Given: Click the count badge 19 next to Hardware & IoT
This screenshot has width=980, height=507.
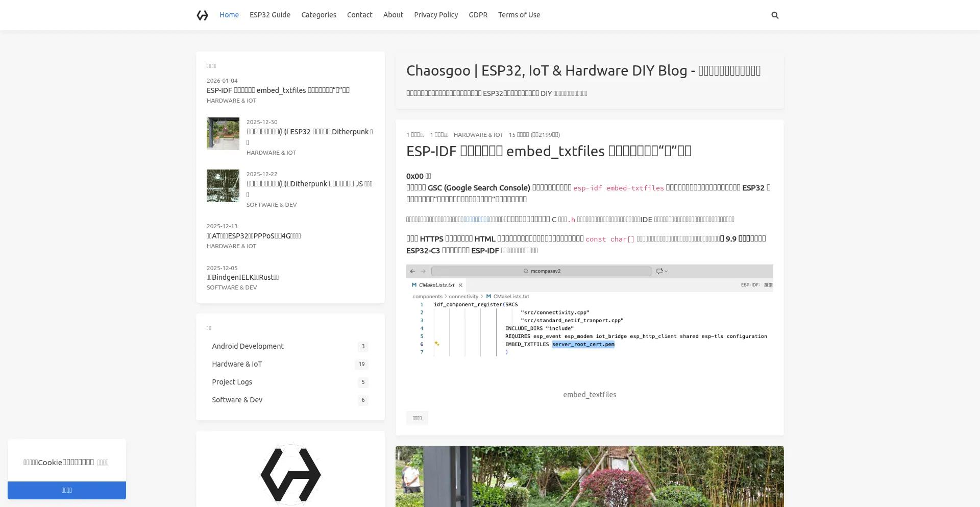Looking at the screenshot, I should (361, 364).
